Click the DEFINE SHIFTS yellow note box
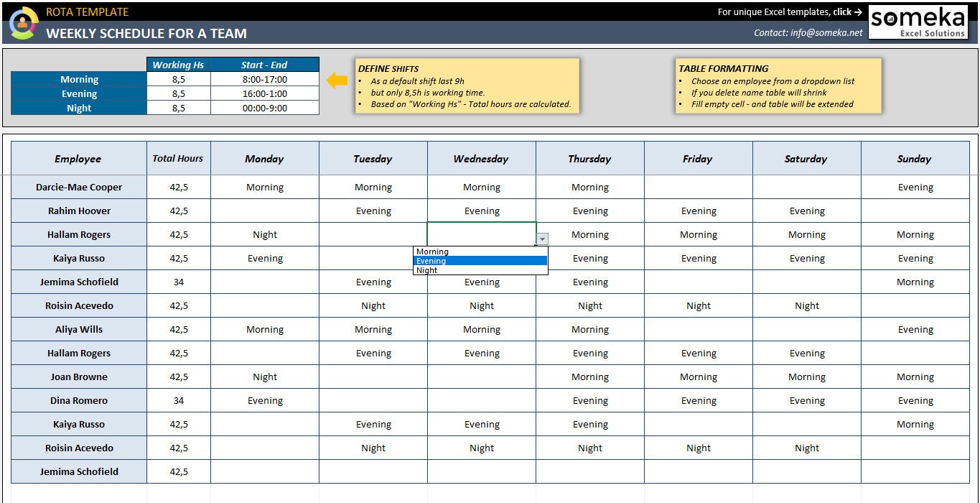Screen dimensions: 980x503 point(467,84)
